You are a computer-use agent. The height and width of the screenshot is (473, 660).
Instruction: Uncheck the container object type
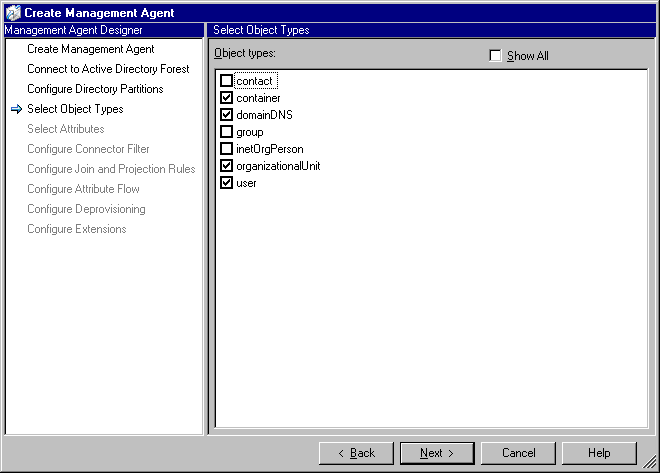click(x=227, y=98)
